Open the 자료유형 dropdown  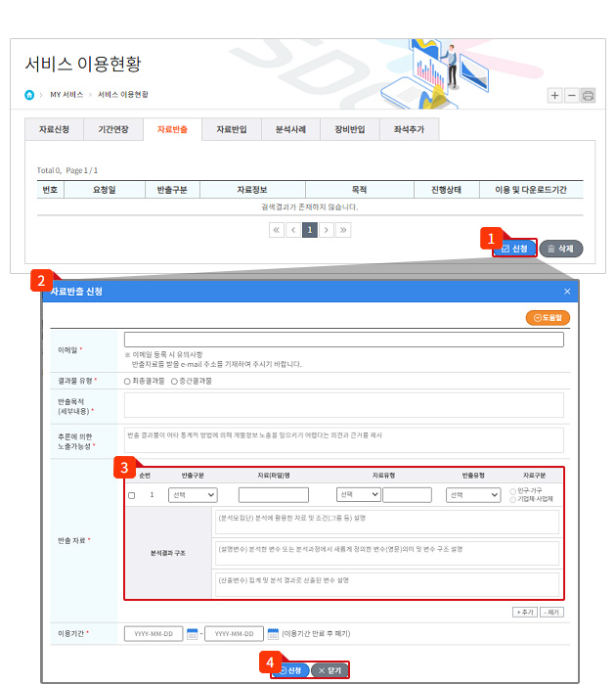[x=359, y=494]
